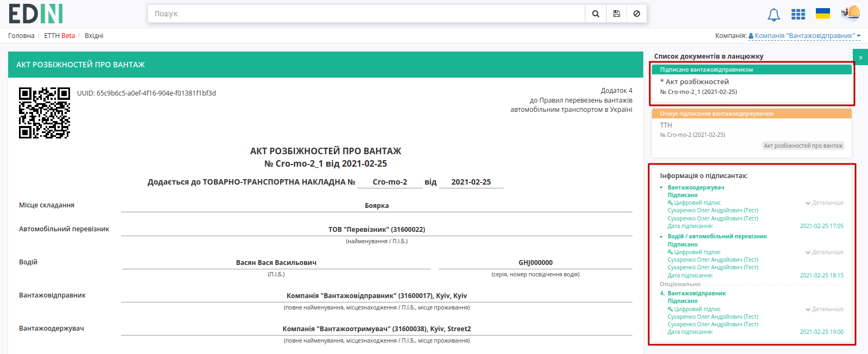Click the EDIN logo
This screenshot has width=868, height=354.
[36, 14]
